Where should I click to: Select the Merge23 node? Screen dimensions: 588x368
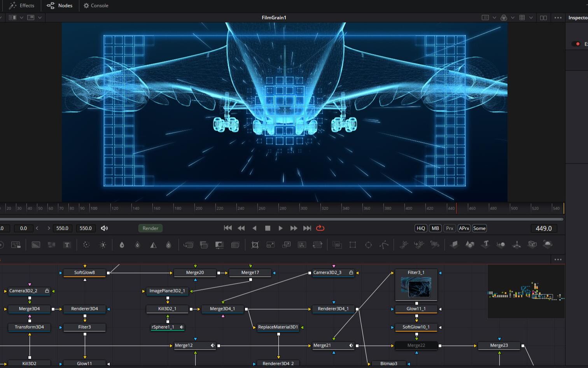tap(499, 345)
